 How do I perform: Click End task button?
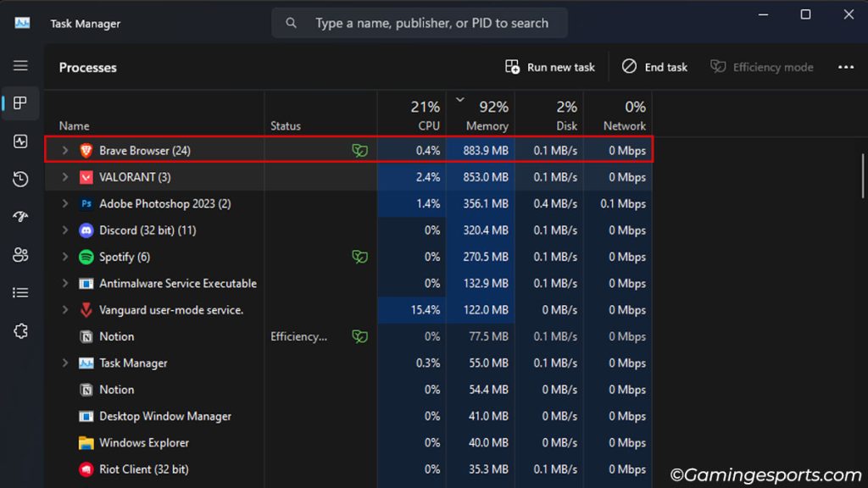click(654, 67)
